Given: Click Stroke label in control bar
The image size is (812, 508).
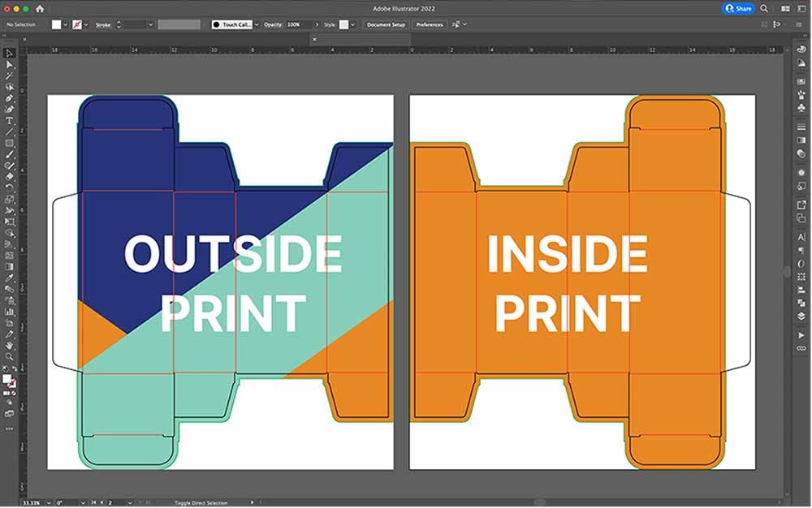Looking at the screenshot, I should click(103, 24).
